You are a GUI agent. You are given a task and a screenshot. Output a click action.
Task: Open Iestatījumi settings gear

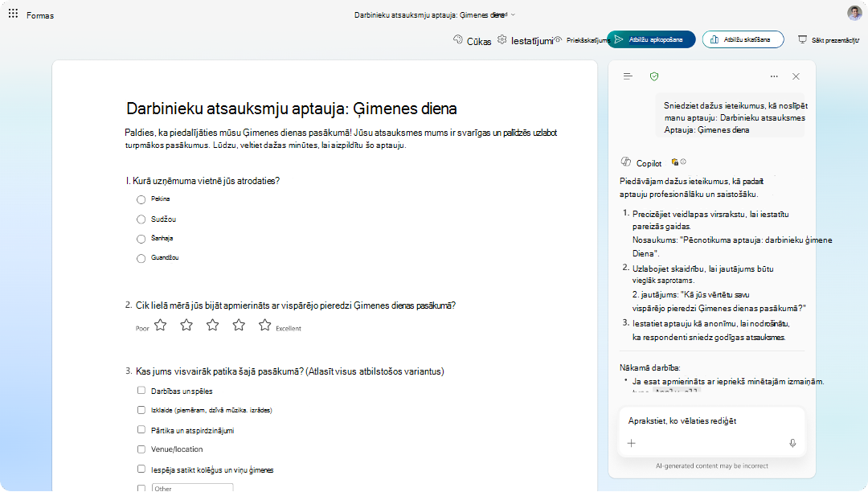pos(525,40)
